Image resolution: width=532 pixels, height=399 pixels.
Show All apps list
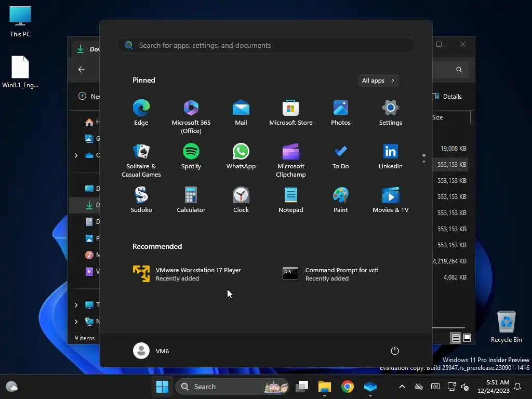(378, 81)
